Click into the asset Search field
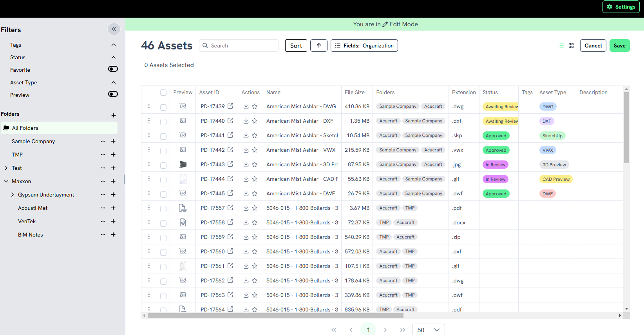 (x=243, y=46)
